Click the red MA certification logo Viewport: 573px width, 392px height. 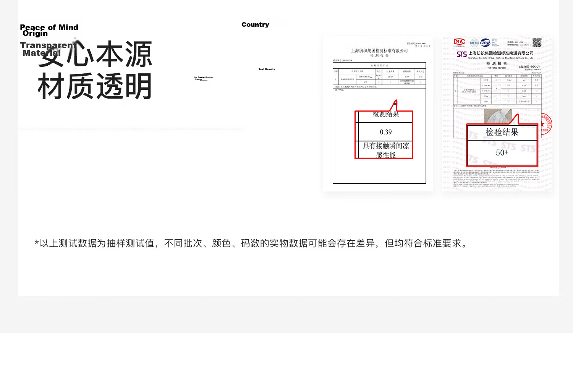point(459,42)
